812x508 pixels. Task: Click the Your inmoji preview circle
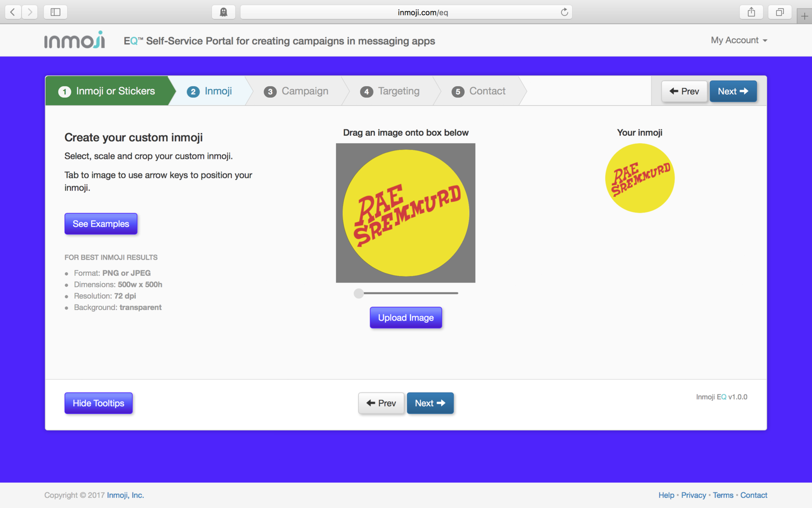click(640, 178)
